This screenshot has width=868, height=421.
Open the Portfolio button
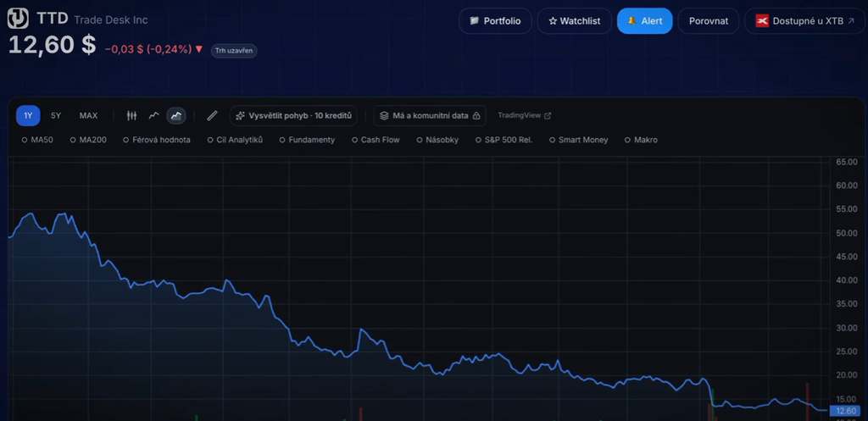point(495,21)
